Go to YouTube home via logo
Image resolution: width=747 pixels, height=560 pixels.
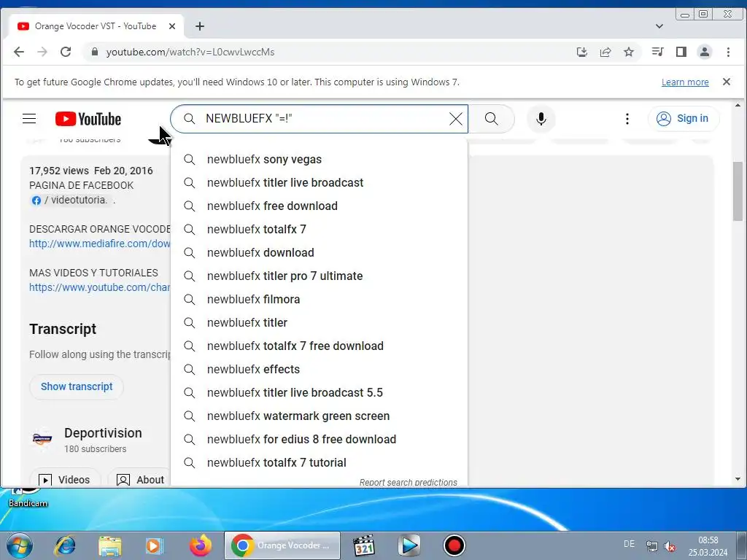click(88, 119)
